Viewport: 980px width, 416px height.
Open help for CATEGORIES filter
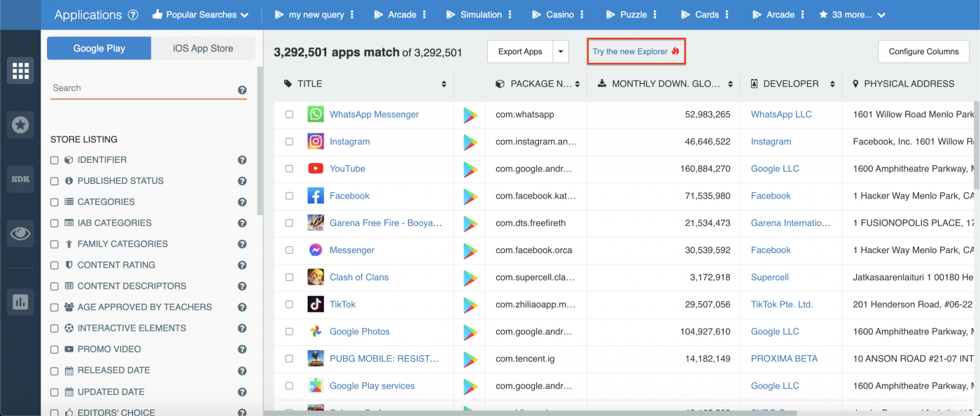coord(242,202)
